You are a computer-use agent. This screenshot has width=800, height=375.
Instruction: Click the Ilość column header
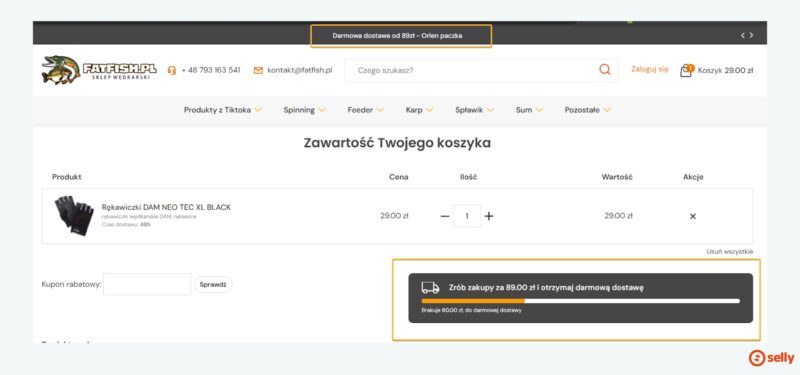(468, 177)
